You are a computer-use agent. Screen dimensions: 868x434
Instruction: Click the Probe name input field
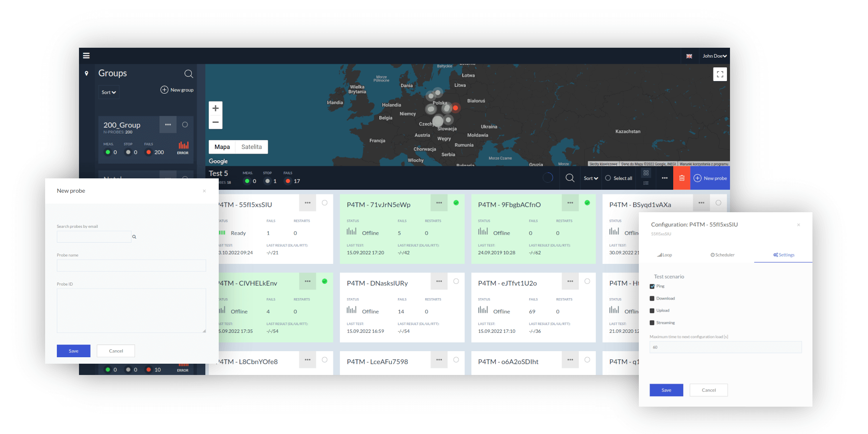[131, 266]
